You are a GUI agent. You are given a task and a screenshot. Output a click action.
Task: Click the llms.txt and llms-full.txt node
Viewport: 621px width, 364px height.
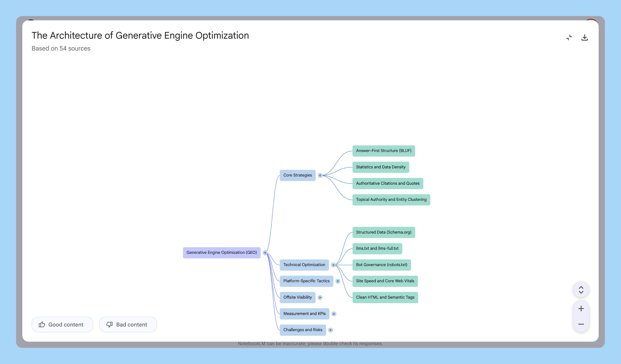[x=377, y=249]
